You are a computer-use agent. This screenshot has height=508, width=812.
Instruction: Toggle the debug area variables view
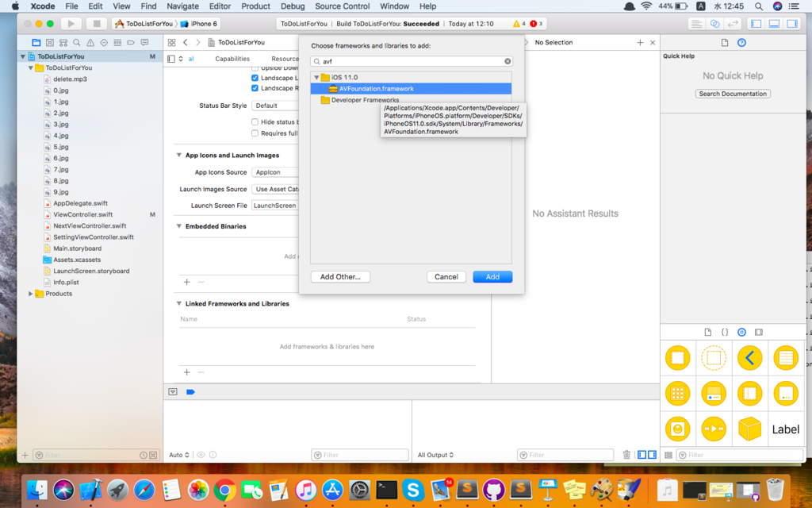tap(642, 455)
